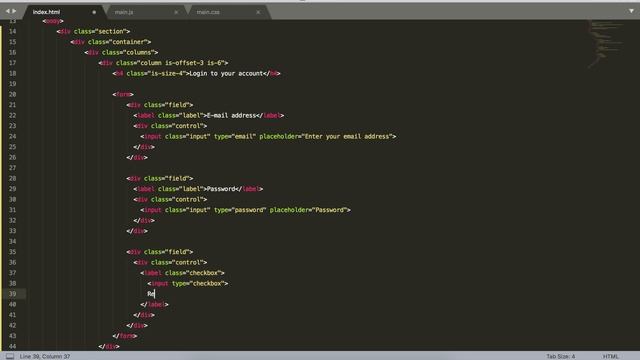Switch to the index.html tab
This screenshot has height=360, width=640.
pyautogui.click(x=46, y=12)
